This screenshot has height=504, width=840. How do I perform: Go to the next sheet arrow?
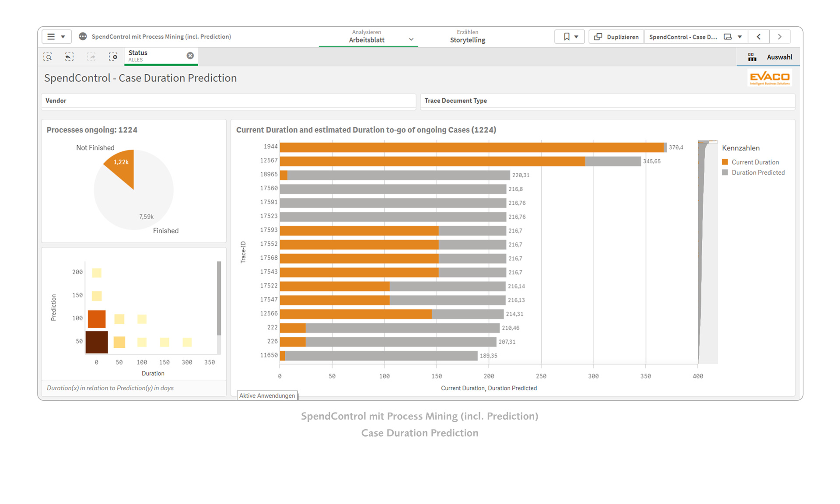[780, 37]
